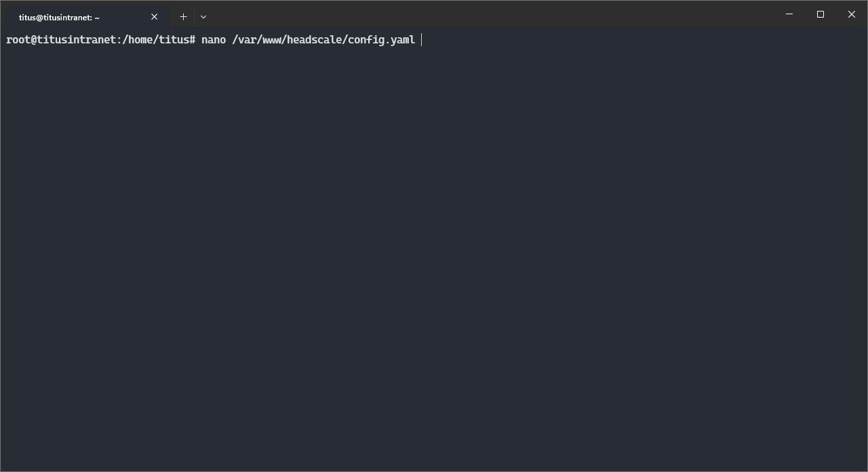
Task: Click the new tab plus button
Action: click(x=183, y=16)
